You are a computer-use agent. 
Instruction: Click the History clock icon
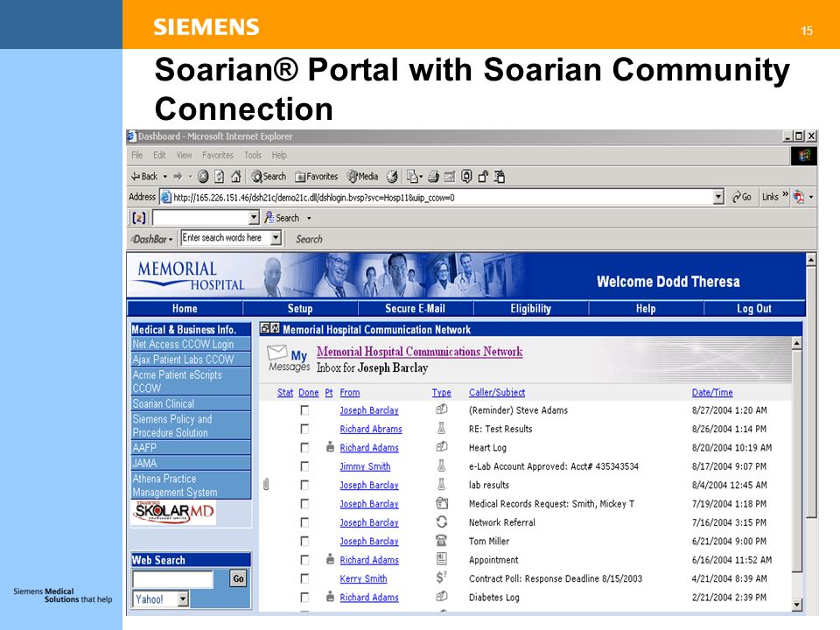393,176
